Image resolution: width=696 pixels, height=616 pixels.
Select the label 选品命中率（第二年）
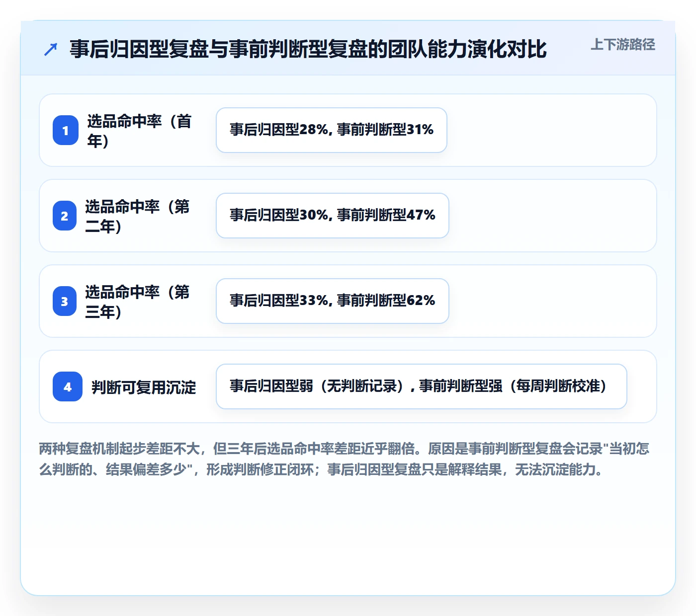(138, 216)
